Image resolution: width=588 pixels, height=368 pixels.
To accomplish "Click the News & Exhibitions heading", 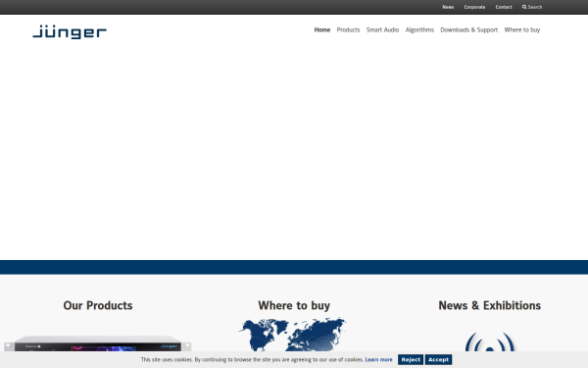I will pyautogui.click(x=489, y=305).
